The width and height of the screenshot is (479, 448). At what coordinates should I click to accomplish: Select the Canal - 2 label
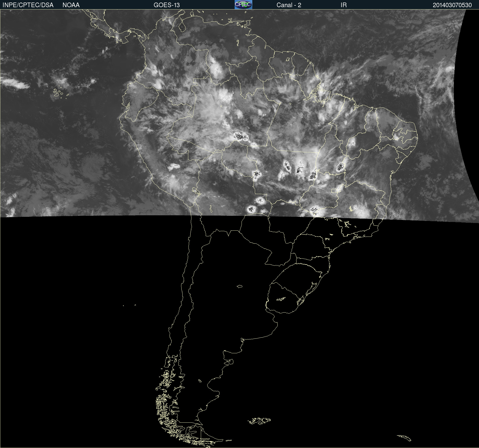pyautogui.click(x=289, y=5)
